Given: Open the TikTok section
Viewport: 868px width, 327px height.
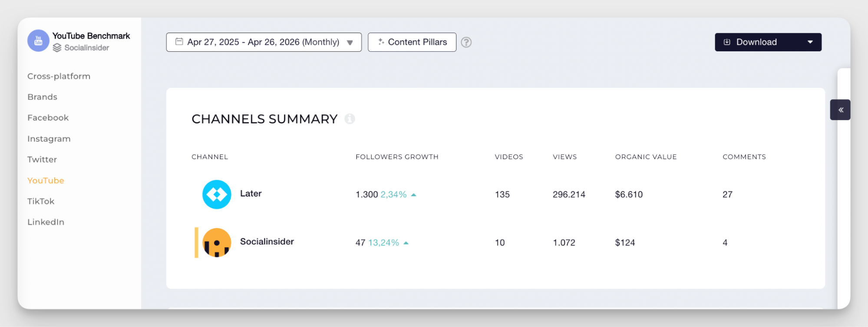Looking at the screenshot, I should 41,201.
